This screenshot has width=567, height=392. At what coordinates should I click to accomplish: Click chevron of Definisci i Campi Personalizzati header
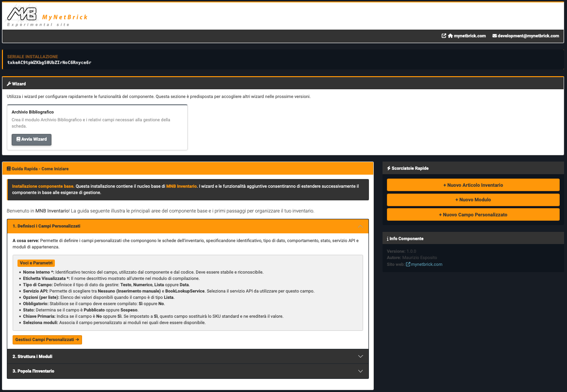(360, 226)
